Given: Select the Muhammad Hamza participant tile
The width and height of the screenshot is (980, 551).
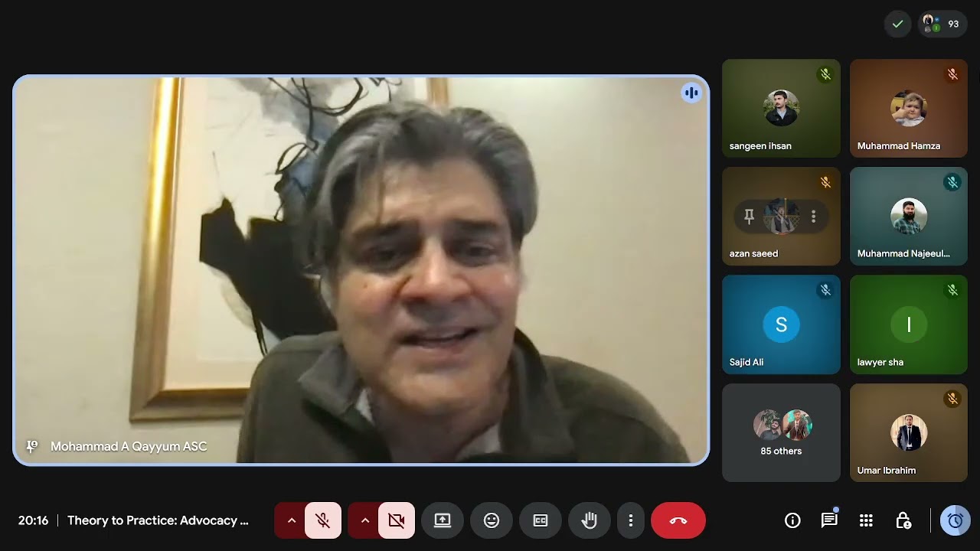Looking at the screenshot, I should pos(908,109).
